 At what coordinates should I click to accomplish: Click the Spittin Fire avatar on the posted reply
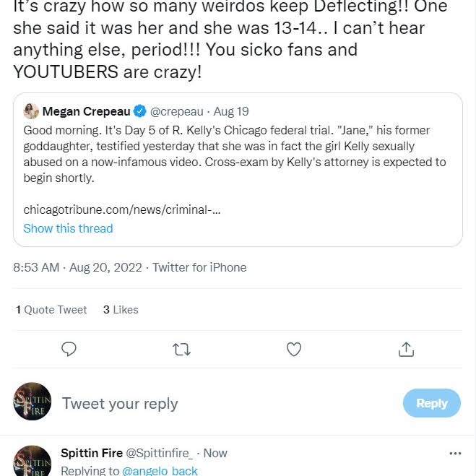(x=33, y=462)
